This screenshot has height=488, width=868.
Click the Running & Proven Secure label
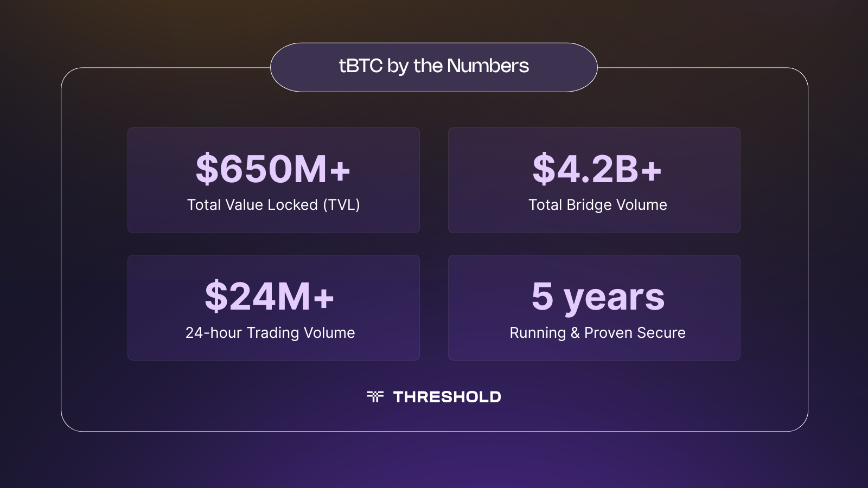pos(597,332)
